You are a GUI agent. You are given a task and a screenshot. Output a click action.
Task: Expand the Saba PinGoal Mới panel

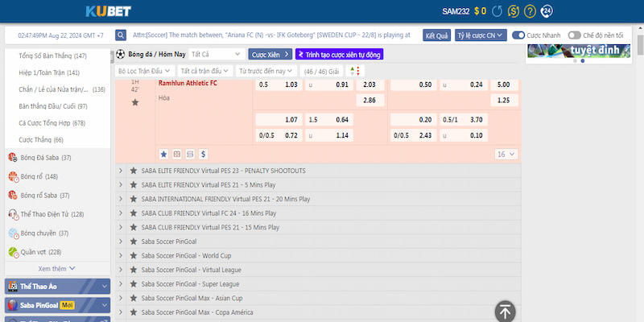pyautogui.click(x=57, y=305)
